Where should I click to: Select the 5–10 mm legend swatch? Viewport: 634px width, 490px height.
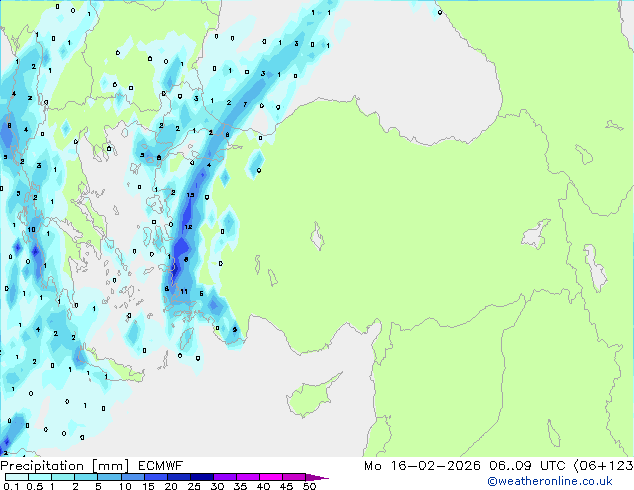109,477
